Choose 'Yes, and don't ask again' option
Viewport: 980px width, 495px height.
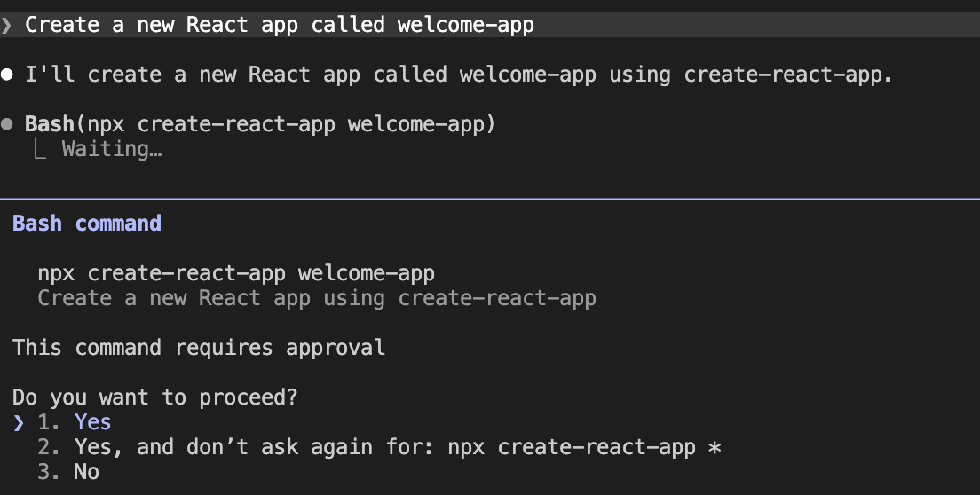(379, 448)
